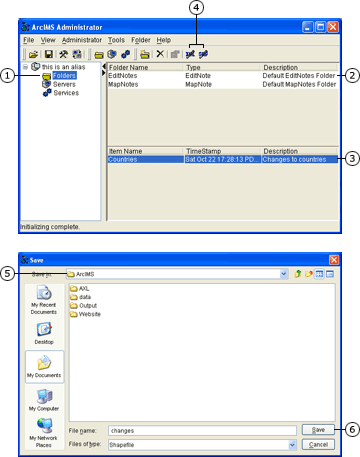
Task: Click the floppy disk save icon
Action: (x=49, y=54)
